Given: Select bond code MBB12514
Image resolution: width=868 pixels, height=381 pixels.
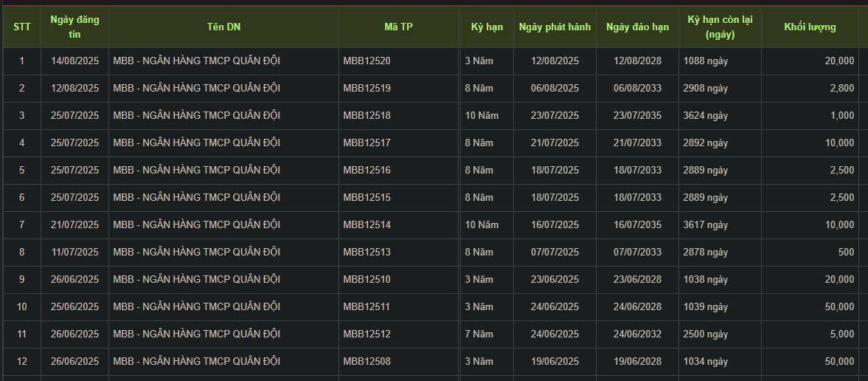Looking at the screenshot, I should (x=367, y=224).
